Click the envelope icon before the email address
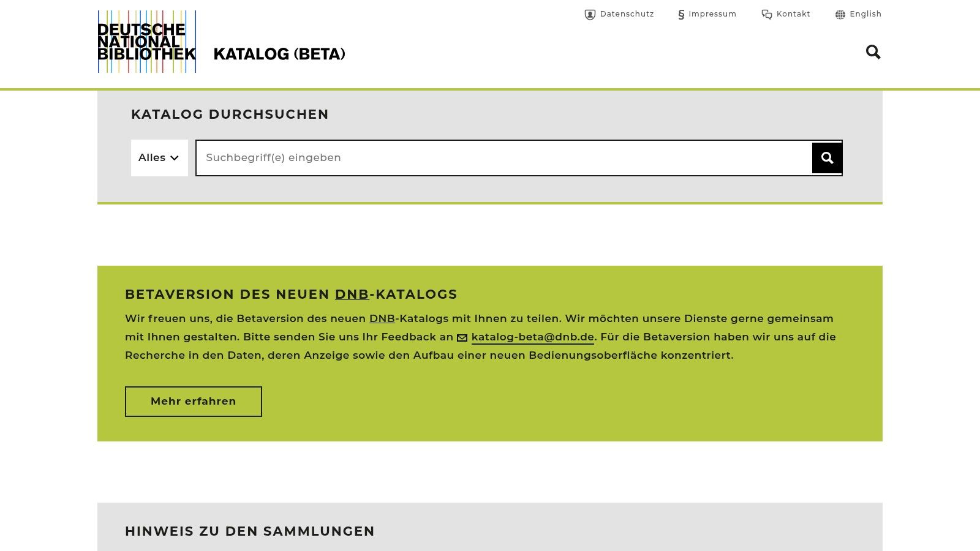 462,337
